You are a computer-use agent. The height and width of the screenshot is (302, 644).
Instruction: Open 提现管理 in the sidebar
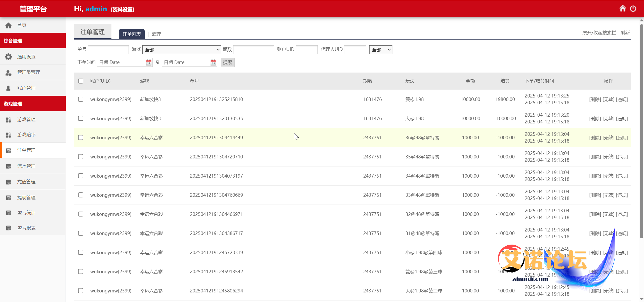coord(33,198)
